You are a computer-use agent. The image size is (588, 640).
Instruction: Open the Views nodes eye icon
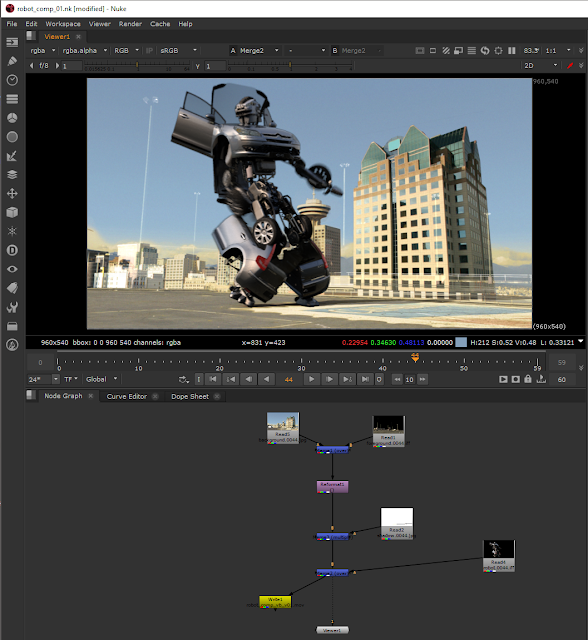[x=12, y=269]
